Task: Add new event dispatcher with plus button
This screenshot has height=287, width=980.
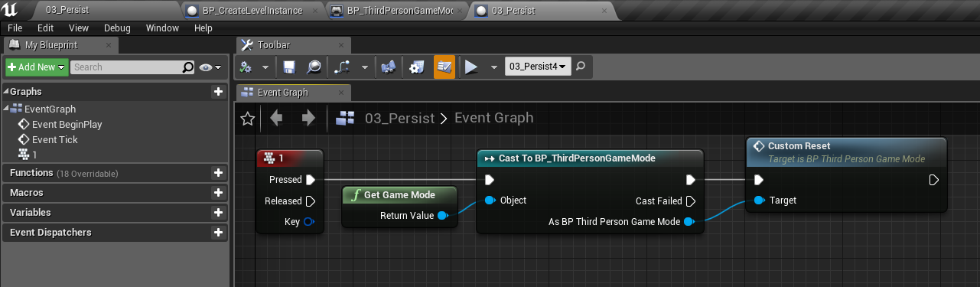Action: point(218,233)
